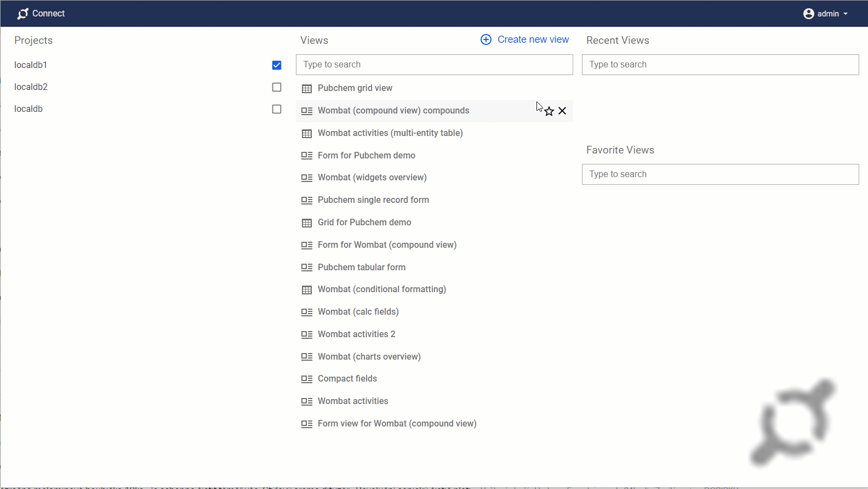Screen dimensions: 868x489
Task: Uncheck the localdb1 project checkbox
Action: (x=277, y=65)
